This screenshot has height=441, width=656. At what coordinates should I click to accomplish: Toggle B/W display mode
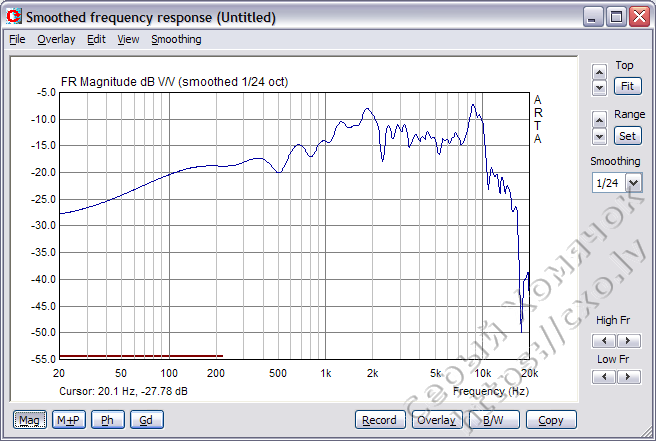[x=494, y=420]
